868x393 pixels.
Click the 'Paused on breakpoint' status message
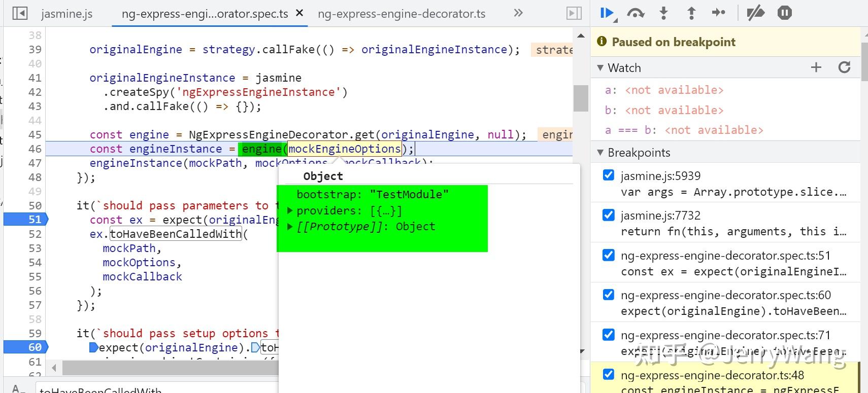[x=673, y=42]
